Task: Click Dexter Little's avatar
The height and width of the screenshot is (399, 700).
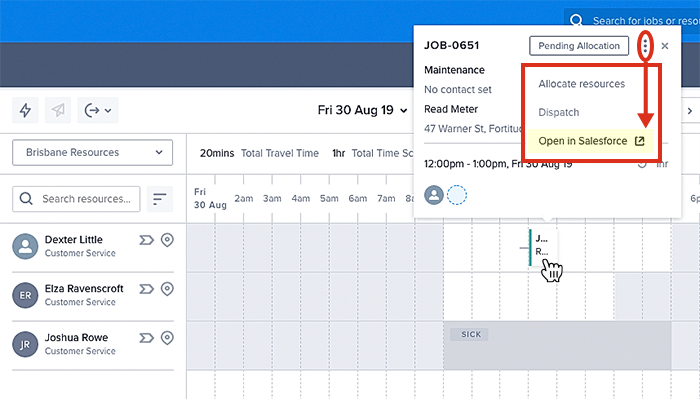Action: 25,246
